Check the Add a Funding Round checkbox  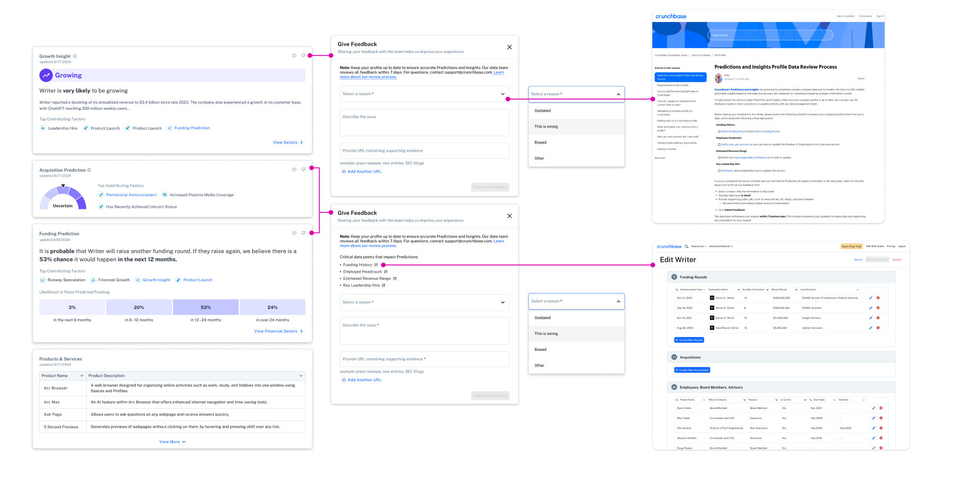coord(719,131)
